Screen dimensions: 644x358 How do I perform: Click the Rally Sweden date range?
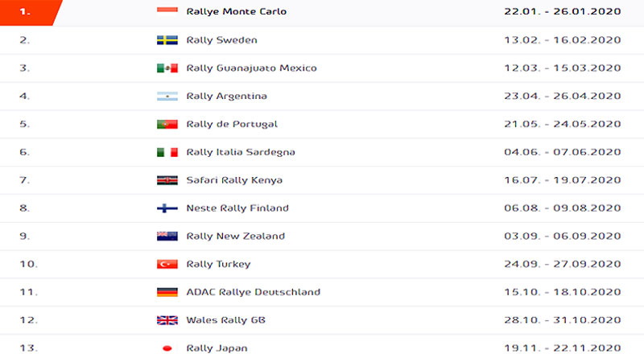(562, 40)
